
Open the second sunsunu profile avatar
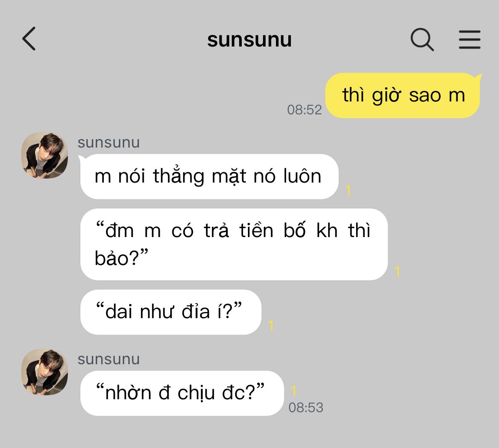[44, 372]
